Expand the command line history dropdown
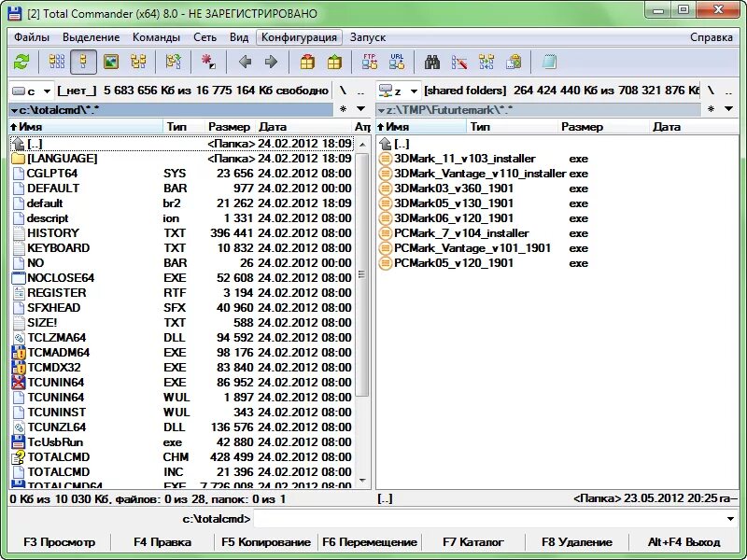The width and height of the screenshot is (747, 560). [x=730, y=519]
